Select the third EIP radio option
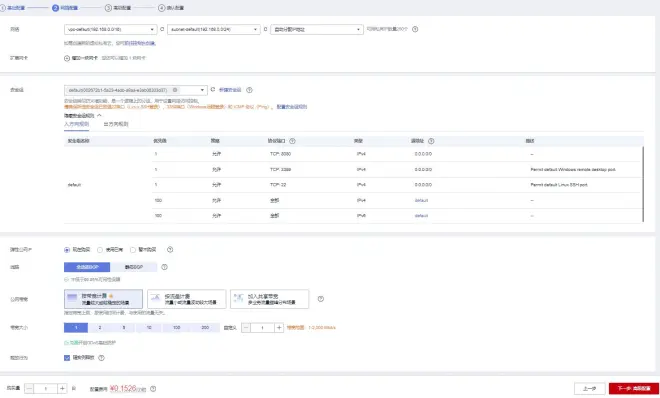 (x=133, y=250)
